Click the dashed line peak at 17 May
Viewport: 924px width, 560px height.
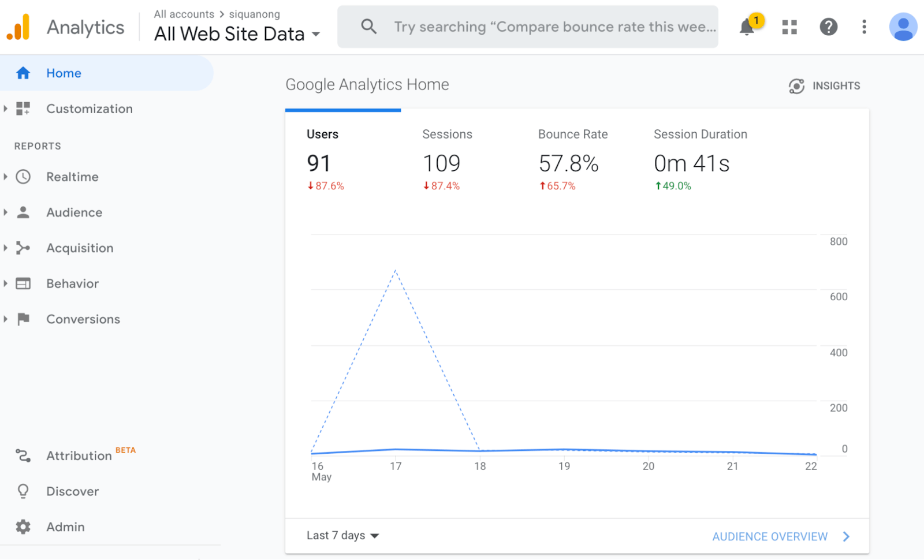point(396,270)
